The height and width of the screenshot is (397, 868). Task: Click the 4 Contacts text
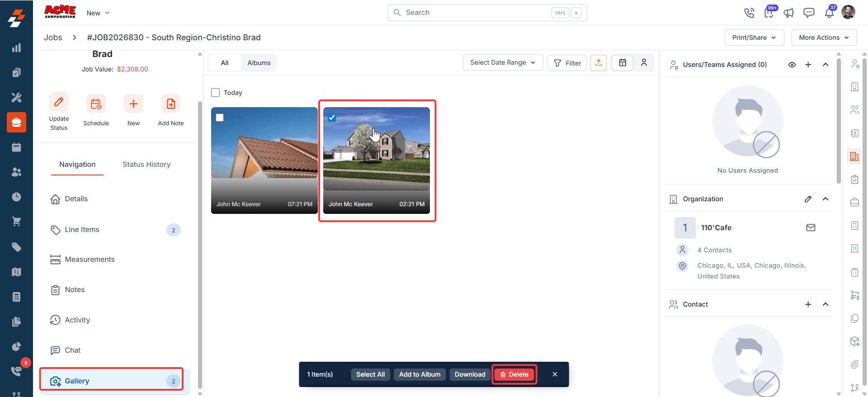[714, 250]
